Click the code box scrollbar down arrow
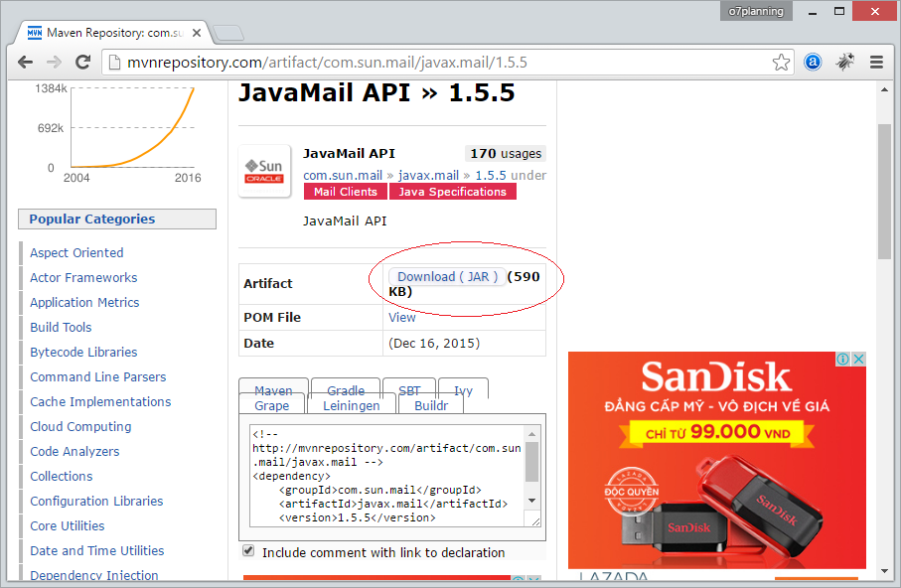 click(532, 501)
